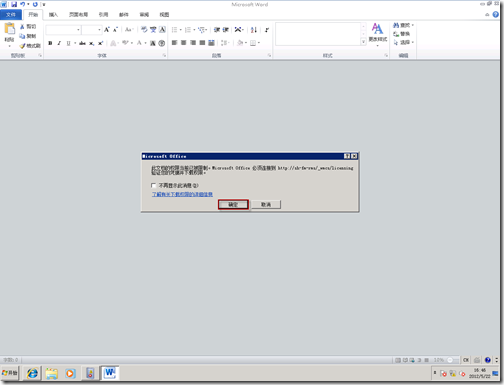Viewport: 504px width, 385px height.
Task: Click the Cancel button in the dialog
Action: point(266,204)
